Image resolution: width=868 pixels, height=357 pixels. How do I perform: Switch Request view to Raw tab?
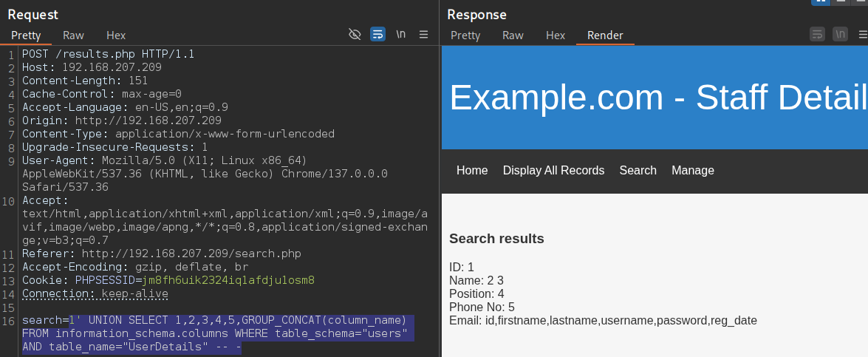pos(73,35)
